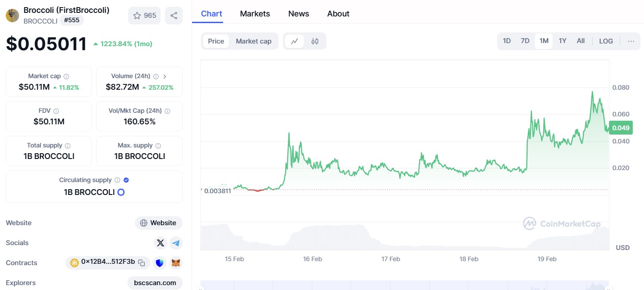Switch to candlestick chart view
Image resolution: width=644 pixels, height=290 pixels.
(315, 41)
